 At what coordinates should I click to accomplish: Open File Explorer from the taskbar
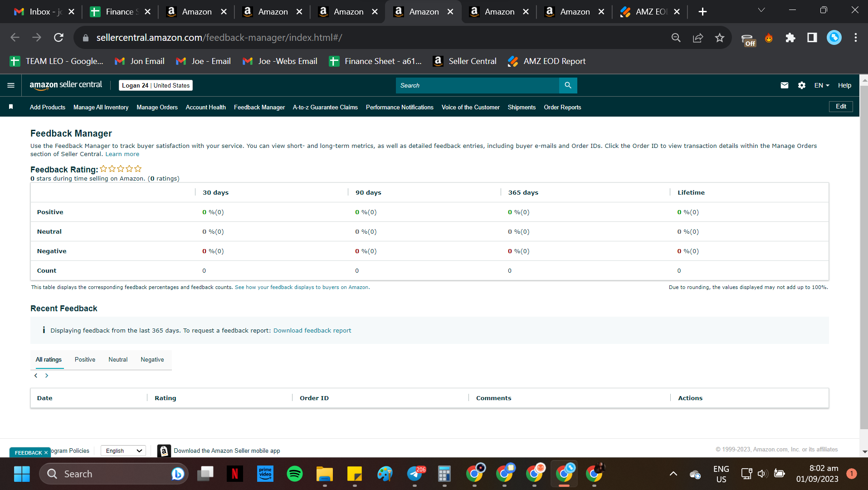coord(325,474)
